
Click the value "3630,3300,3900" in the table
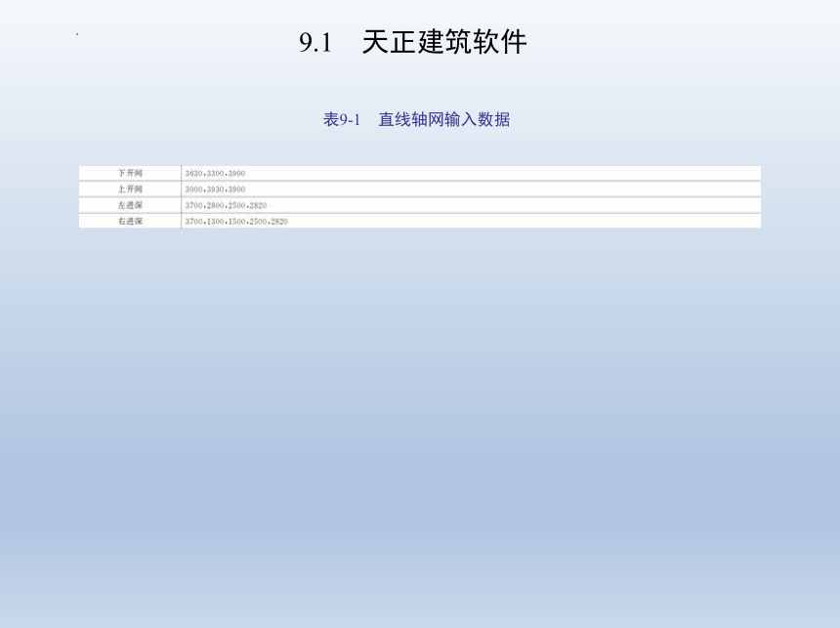tap(215, 174)
